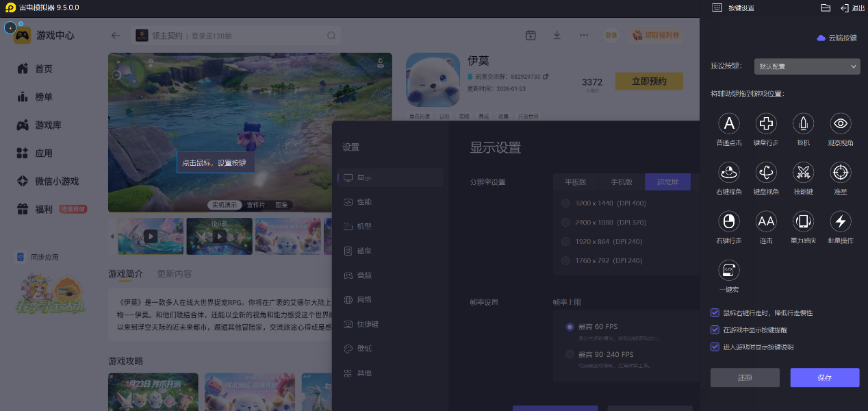Select the 批量操作 lightning icon
This screenshot has height=411, width=868.
[840, 221]
